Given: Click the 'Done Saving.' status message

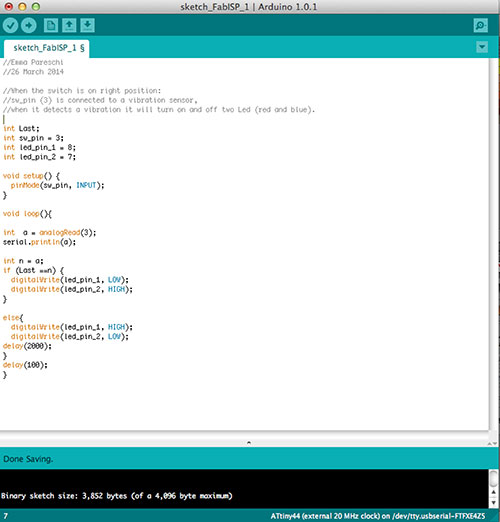Looking at the screenshot, I should [x=28, y=459].
